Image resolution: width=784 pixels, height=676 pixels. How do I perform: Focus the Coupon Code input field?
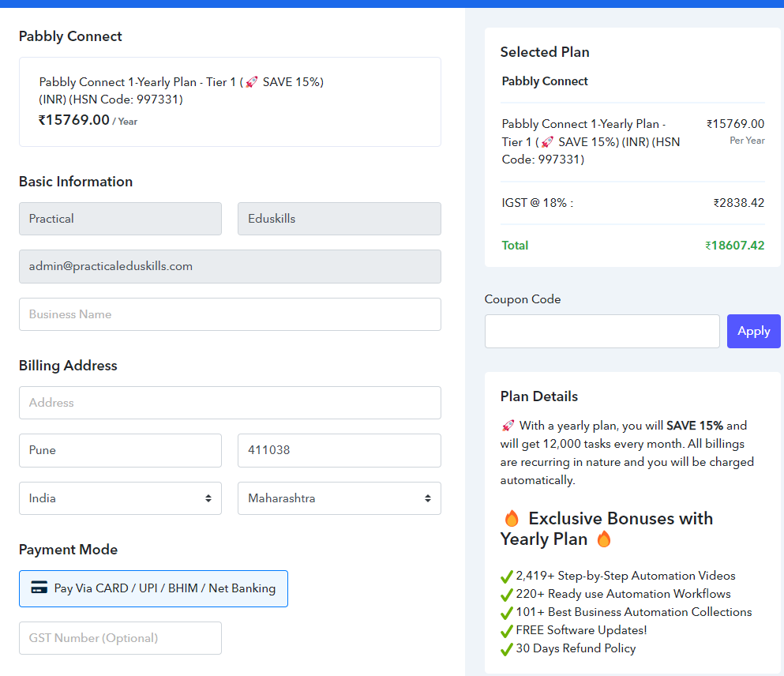[602, 331]
